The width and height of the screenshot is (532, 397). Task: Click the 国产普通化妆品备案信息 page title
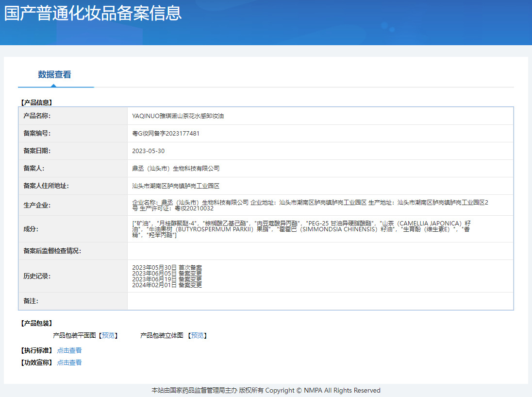pyautogui.click(x=93, y=13)
